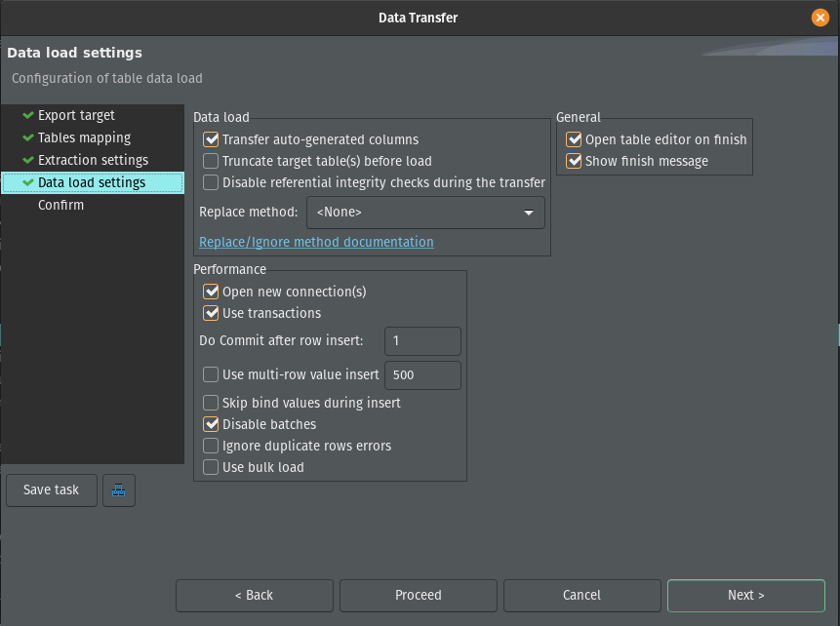Uncheck Show finish message
The width and height of the screenshot is (840, 626).
click(x=574, y=161)
